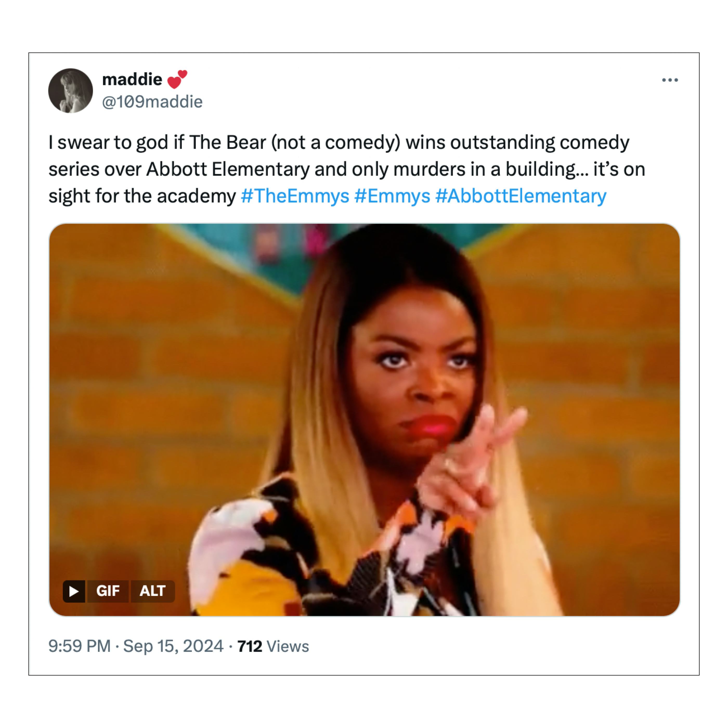Open the #TheEmmys hashtag
Image resolution: width=728 pixels, height=728 pixels.
295,196
